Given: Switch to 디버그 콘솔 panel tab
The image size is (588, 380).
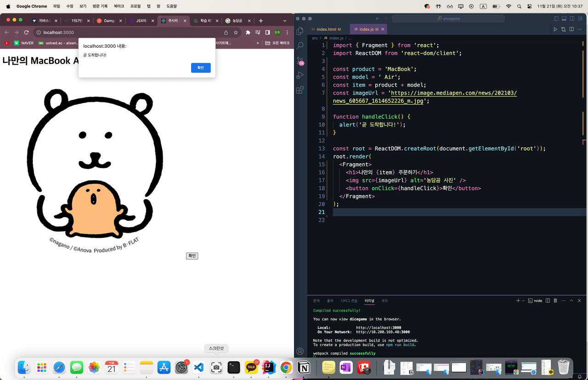Looking at the screenshot, I should (x=349, y=301).
